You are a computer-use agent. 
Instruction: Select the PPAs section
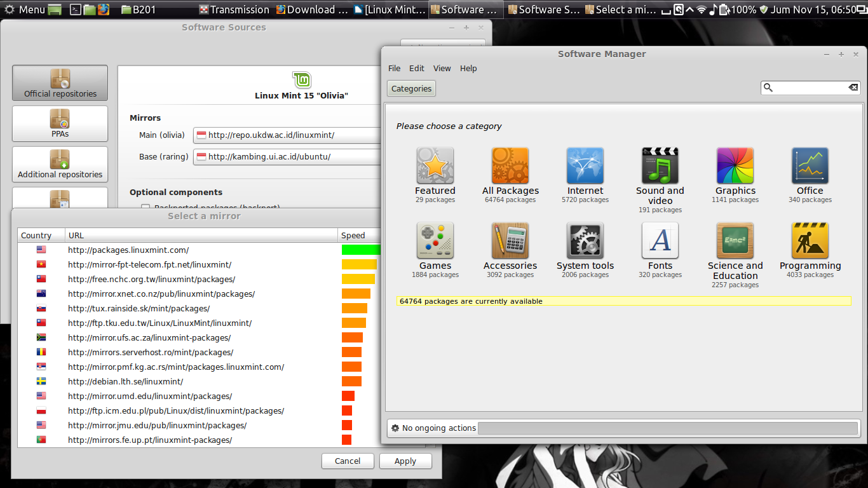60,123
